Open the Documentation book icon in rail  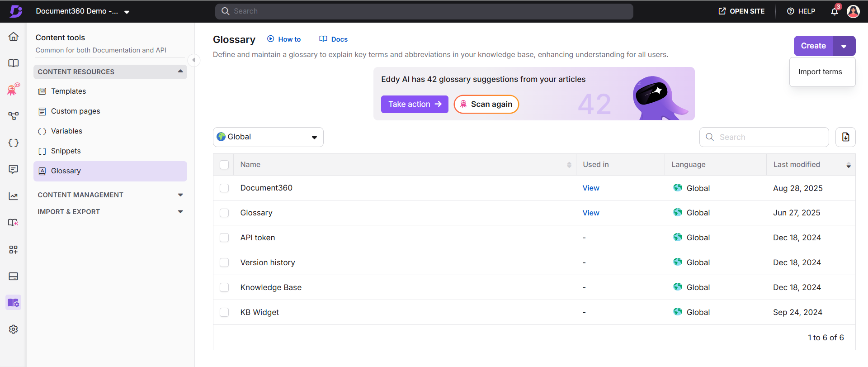[x=14, y=63]
